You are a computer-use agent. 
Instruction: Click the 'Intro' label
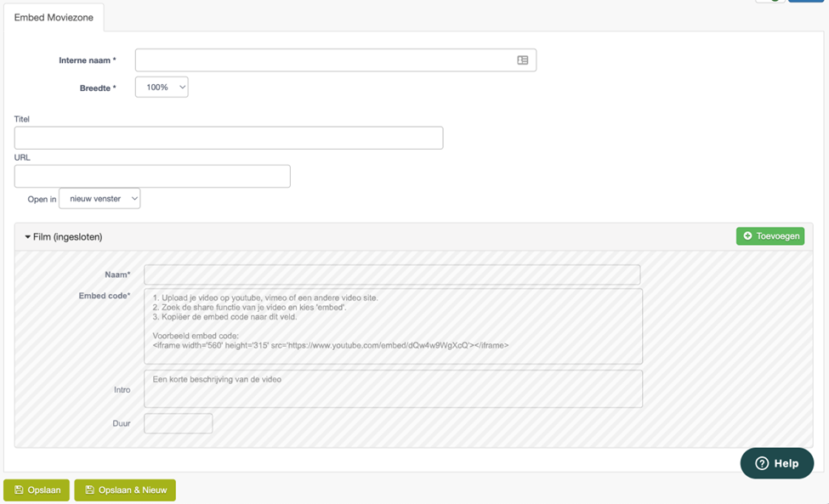[x=122, y=390]
